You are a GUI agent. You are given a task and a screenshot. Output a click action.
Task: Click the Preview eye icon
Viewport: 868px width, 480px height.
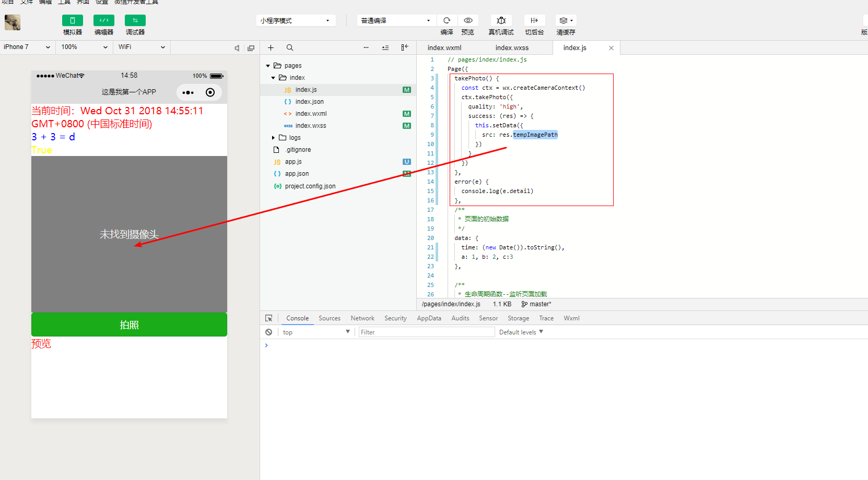468,20
